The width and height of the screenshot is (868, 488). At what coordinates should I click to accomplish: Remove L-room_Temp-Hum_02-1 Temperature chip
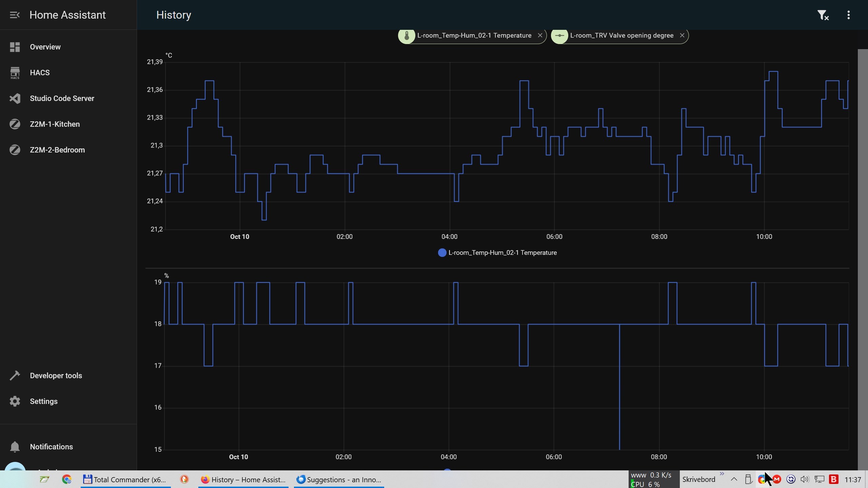[540, 35]
